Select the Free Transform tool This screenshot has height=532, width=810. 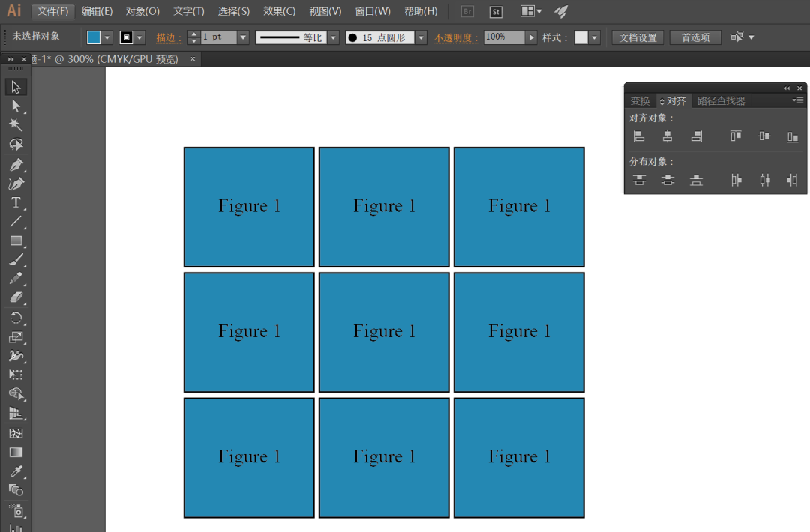pos(16,375)
